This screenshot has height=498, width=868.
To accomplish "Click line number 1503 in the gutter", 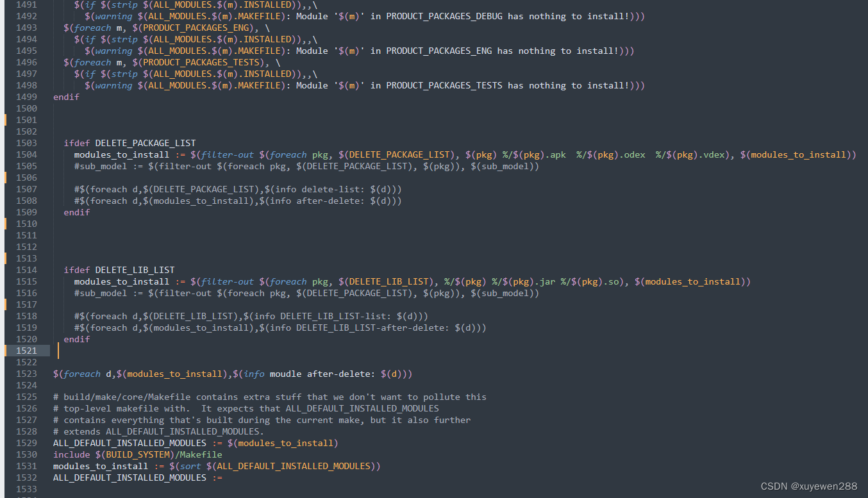I will [26, 143].
